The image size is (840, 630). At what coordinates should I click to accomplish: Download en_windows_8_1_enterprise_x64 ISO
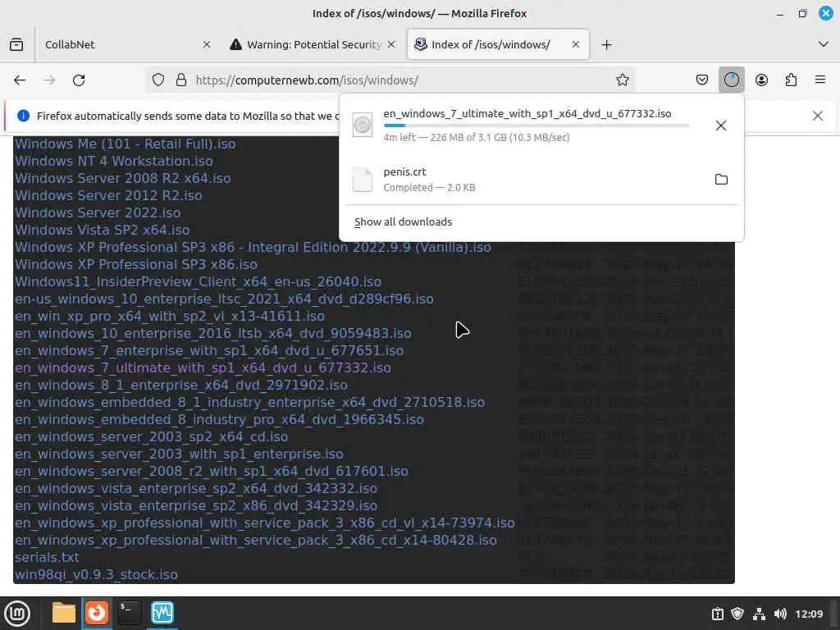181,386
